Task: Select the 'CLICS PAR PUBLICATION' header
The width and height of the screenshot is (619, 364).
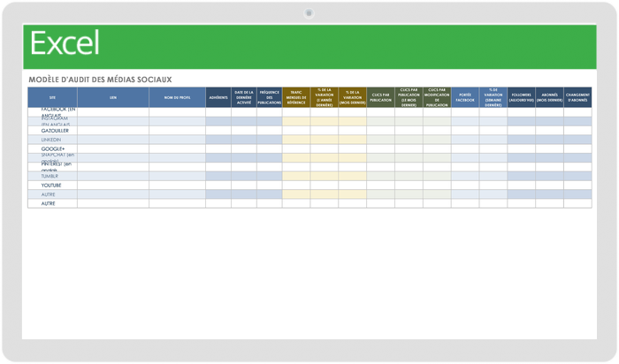Action: [380, 97]
